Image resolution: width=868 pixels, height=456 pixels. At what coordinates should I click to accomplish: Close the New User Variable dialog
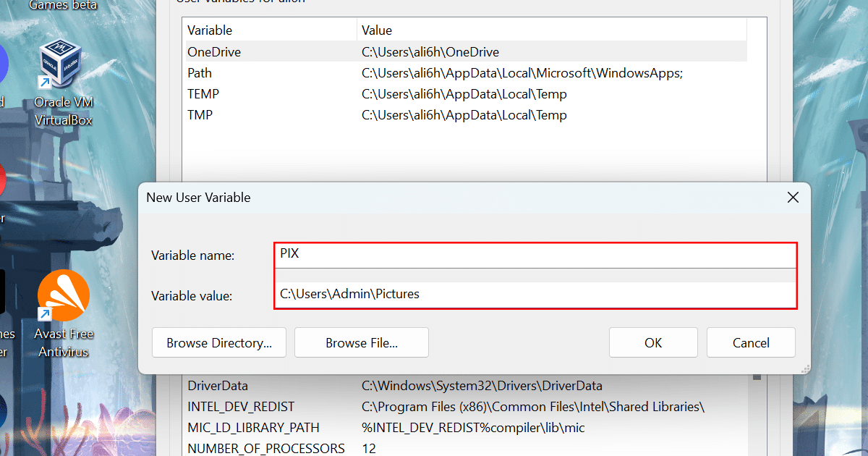[x=793, y=197]
